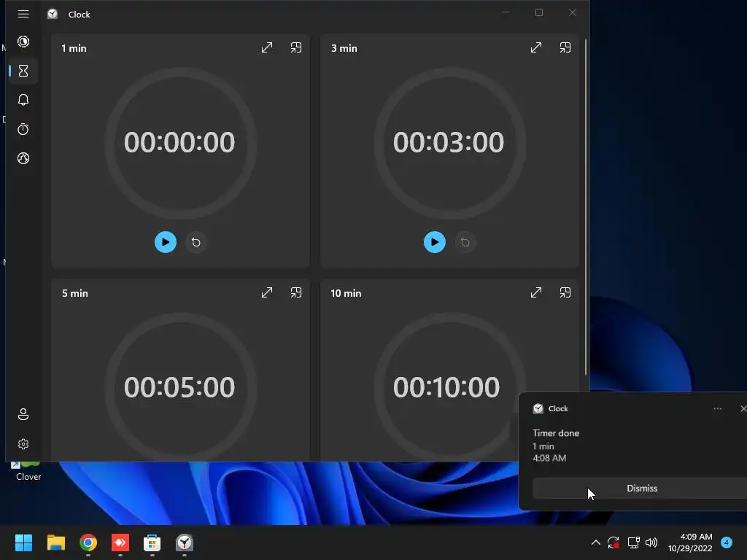The width and height of the screenshot is (747, 560).
Task: Keep 1 min timer on top
Action: point(296,47)
